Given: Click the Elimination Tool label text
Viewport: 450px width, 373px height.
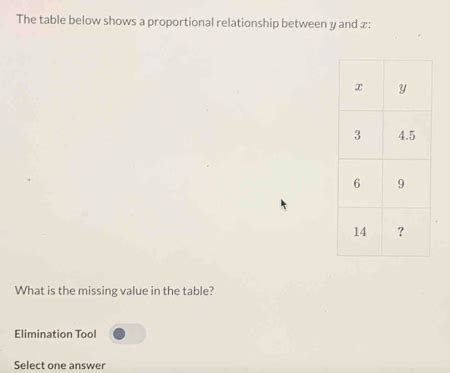Looking at the screenshot, I should [55, 334].
